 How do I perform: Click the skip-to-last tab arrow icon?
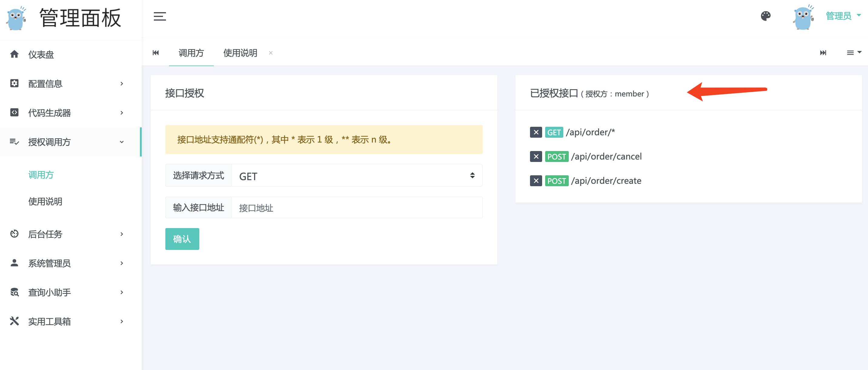point(823,52)
